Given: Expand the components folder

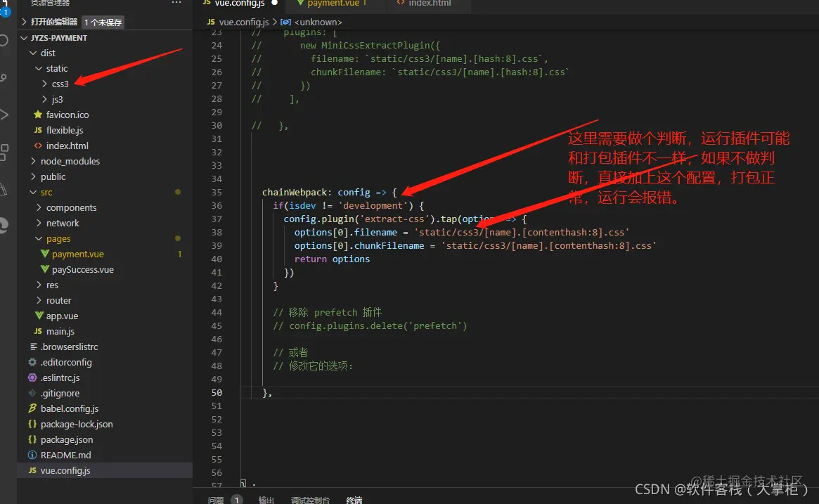Looking at the screenshot, I should tap(39, 207).
